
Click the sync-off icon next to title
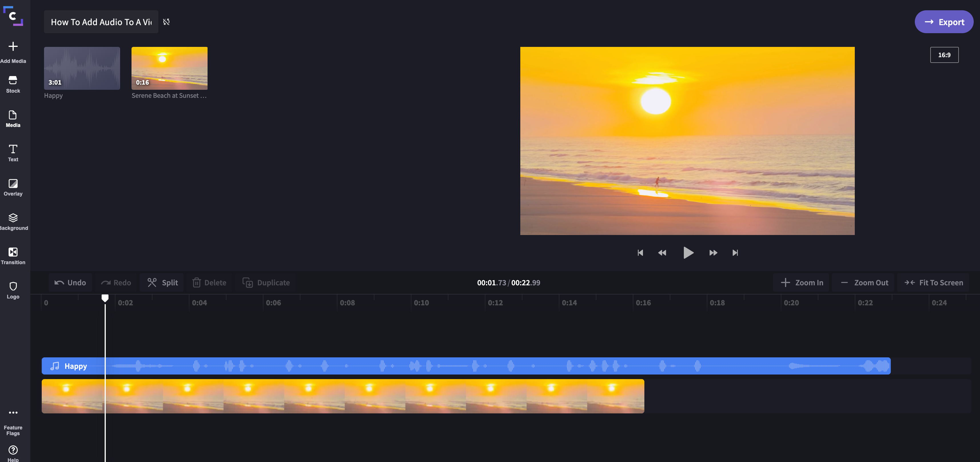pyautogui.click(x=166, y=22)
